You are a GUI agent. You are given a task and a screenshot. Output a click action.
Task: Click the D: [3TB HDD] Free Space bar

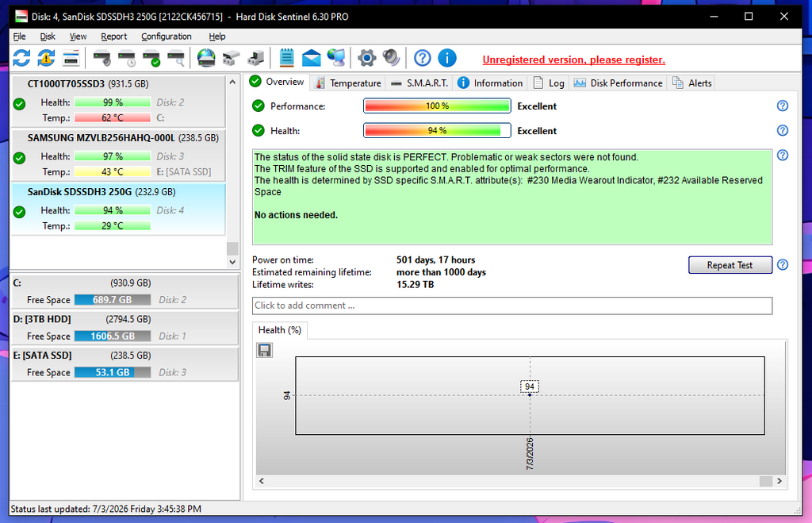pyautogui.click(x=113, y=336)
